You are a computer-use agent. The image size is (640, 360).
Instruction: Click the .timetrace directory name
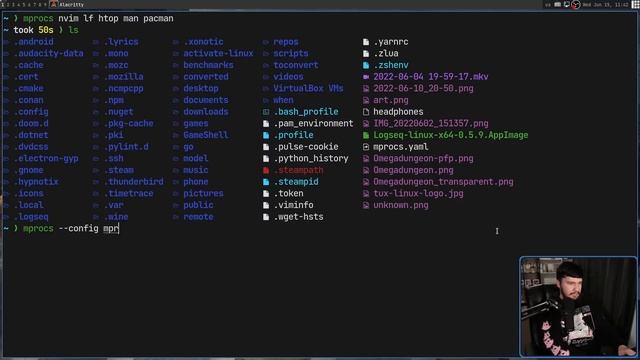pyautogui.click(x=129, y=193)
